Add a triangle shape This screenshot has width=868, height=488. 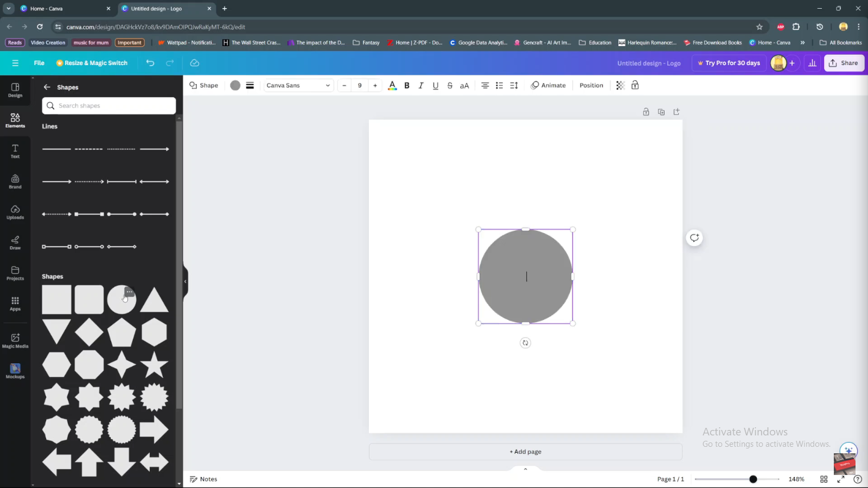(154, 300)
